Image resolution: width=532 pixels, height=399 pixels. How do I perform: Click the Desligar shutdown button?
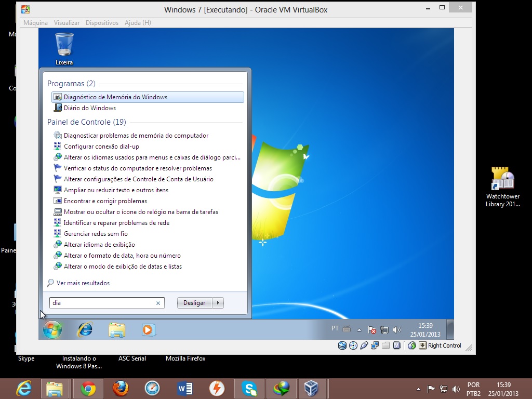pyautogui.click(x=194, y=303)
